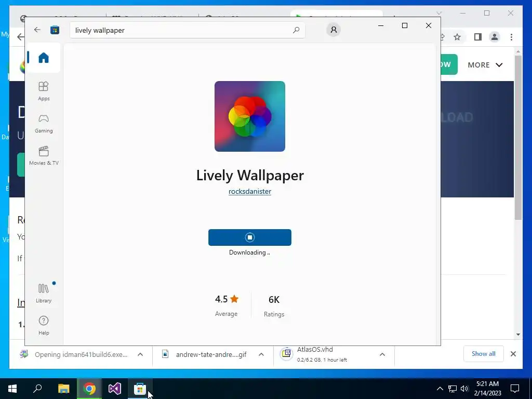Maximize the Microsoft Store window
Screen dimensions: 532x399
click(404, 25)
